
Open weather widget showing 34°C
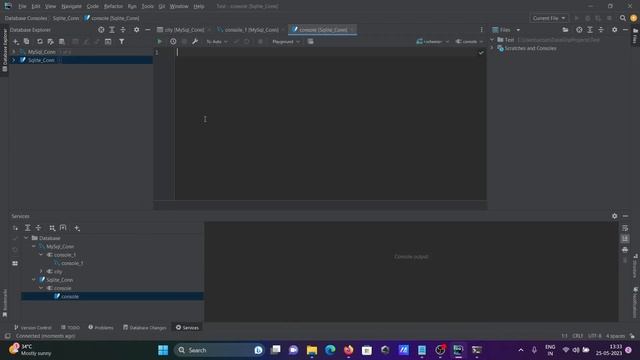click(31, 350)
